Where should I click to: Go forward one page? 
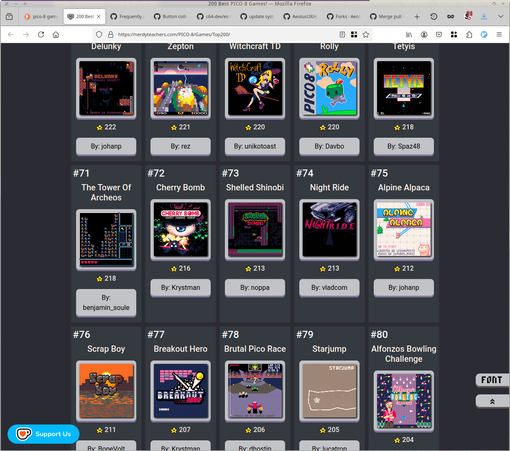26,34
